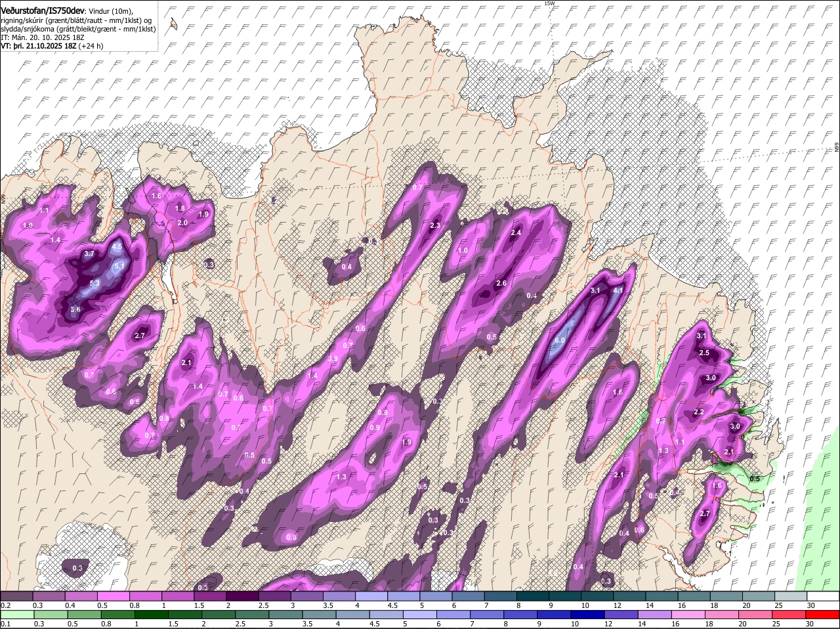
Task: Click the 2.4 value in the north-central band
Action: [x=516, y=232]
